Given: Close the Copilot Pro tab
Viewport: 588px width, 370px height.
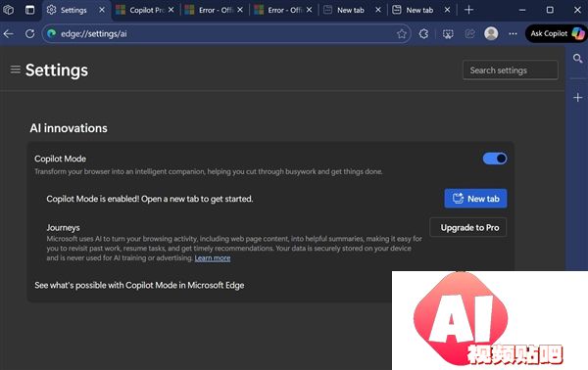Looking at the screenshot, I should coord(171,10).
